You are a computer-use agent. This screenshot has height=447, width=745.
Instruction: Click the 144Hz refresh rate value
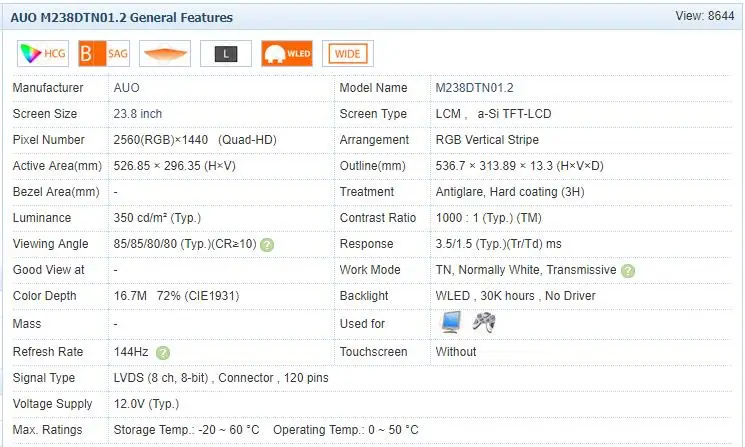pyautogui.click(x=131, y=352)
